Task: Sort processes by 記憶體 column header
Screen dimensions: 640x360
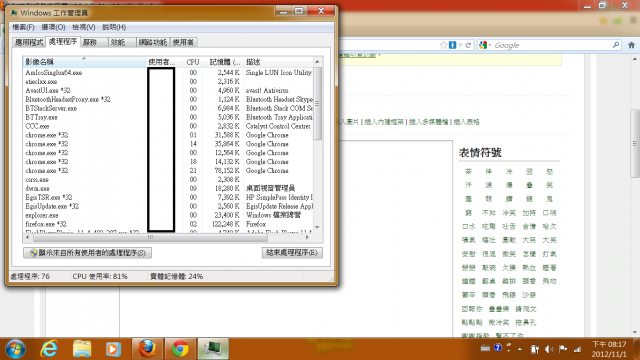Action: tap(223, 62)
